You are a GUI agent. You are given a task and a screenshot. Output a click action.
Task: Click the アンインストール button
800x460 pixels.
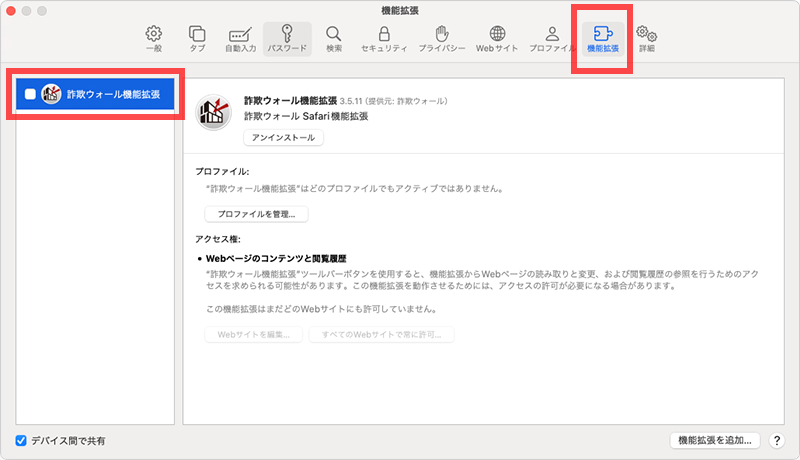tap(284, 139)
